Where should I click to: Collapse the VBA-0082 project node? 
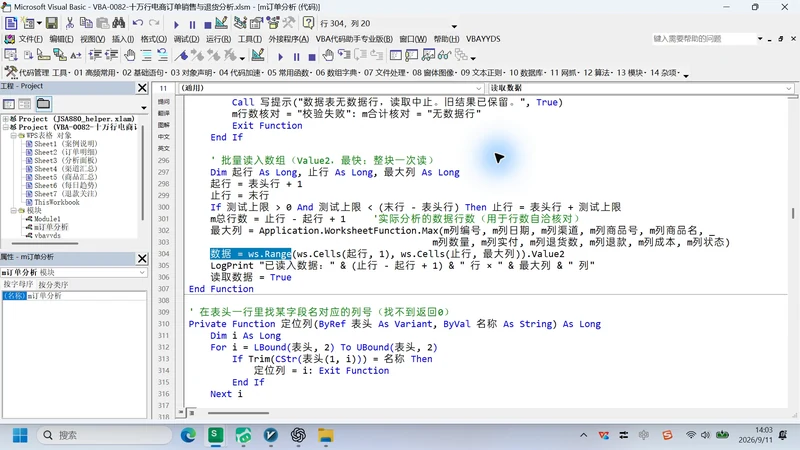6,127
